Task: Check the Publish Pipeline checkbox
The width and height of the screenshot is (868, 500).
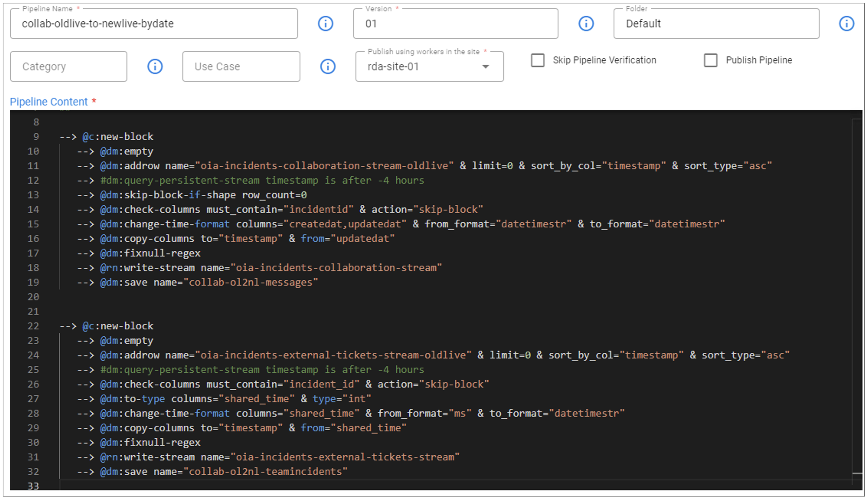Action: 710,60
